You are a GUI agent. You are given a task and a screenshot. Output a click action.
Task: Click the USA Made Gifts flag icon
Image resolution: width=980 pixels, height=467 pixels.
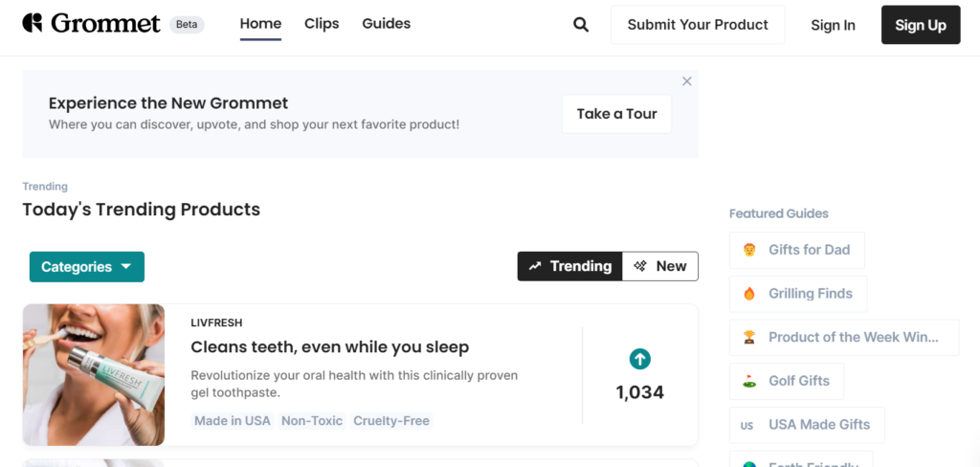(747, 425)
